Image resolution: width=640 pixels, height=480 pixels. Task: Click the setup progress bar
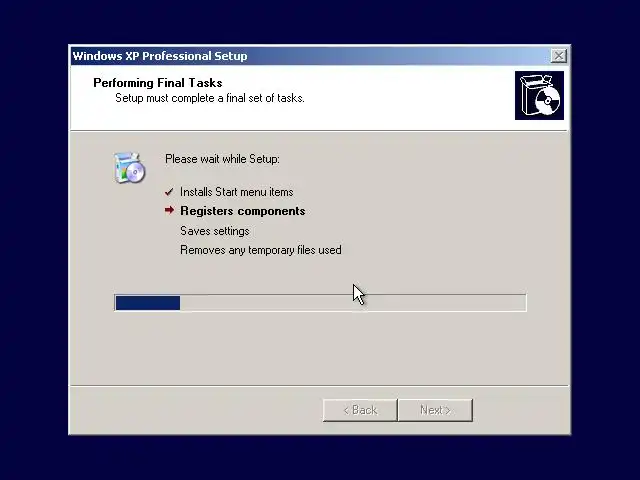coord(320,303)
